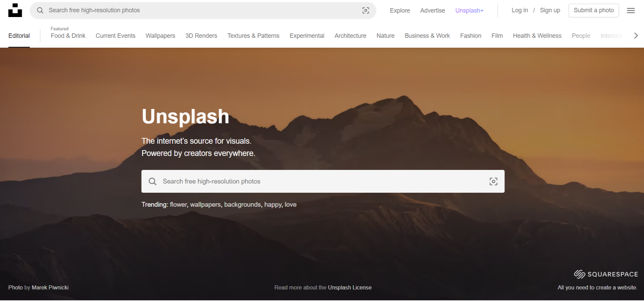Open the Health & Wellness category

(537, 35)
